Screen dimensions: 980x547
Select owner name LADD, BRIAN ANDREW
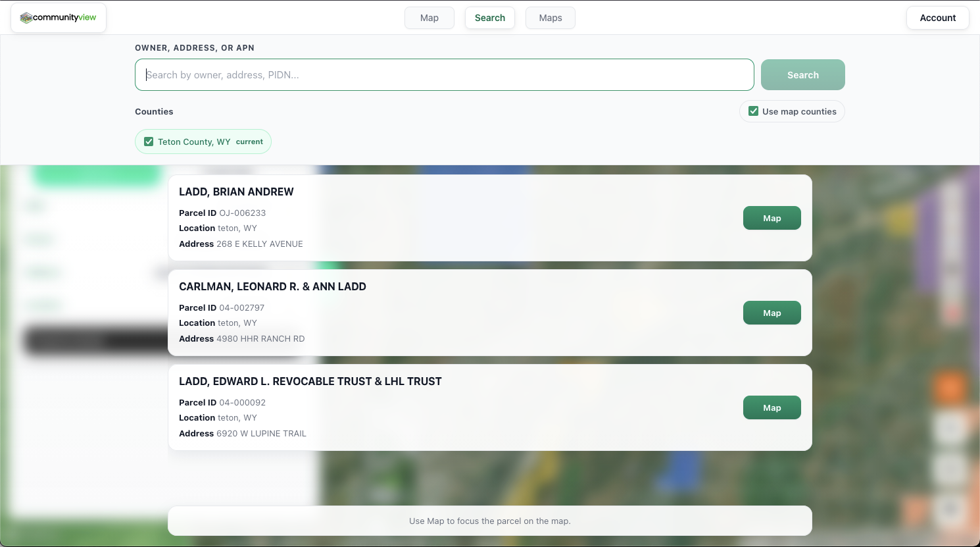click(x=236, y=192)
